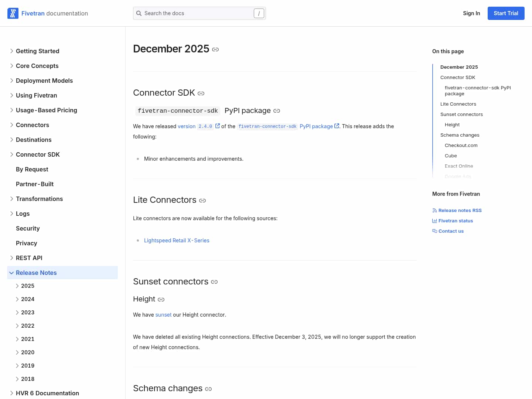Viewport: 532px width, 399px height.
Task: Expand the Connectors sidebar section
Action: pyautogui.click(x=11, y=125)
